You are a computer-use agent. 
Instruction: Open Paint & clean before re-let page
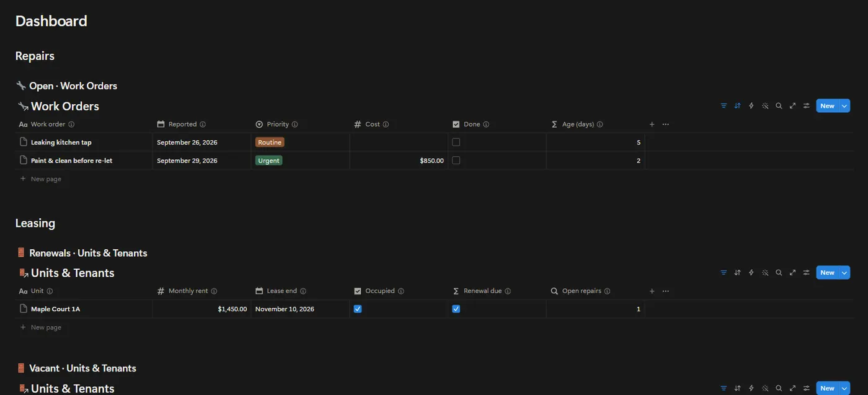(71, 161)
